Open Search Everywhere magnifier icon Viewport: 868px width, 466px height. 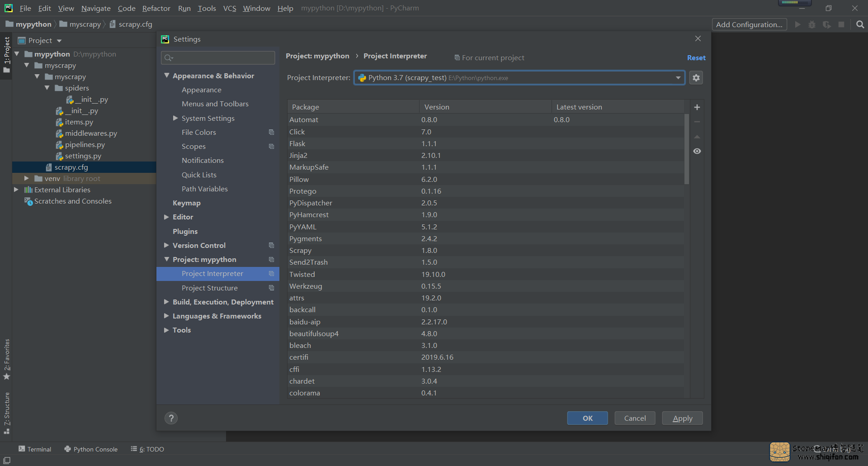coord(860,24)
